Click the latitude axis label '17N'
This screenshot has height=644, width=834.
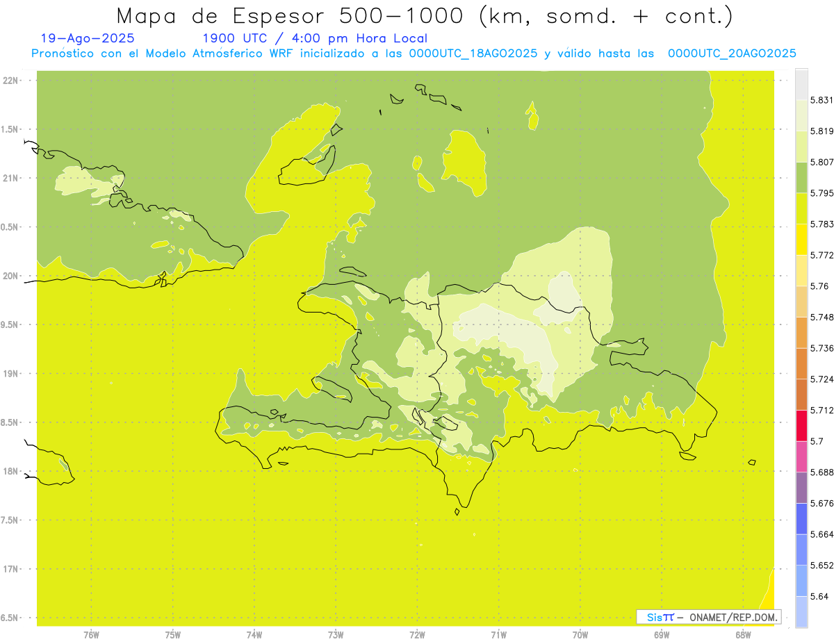pos(10,569)
